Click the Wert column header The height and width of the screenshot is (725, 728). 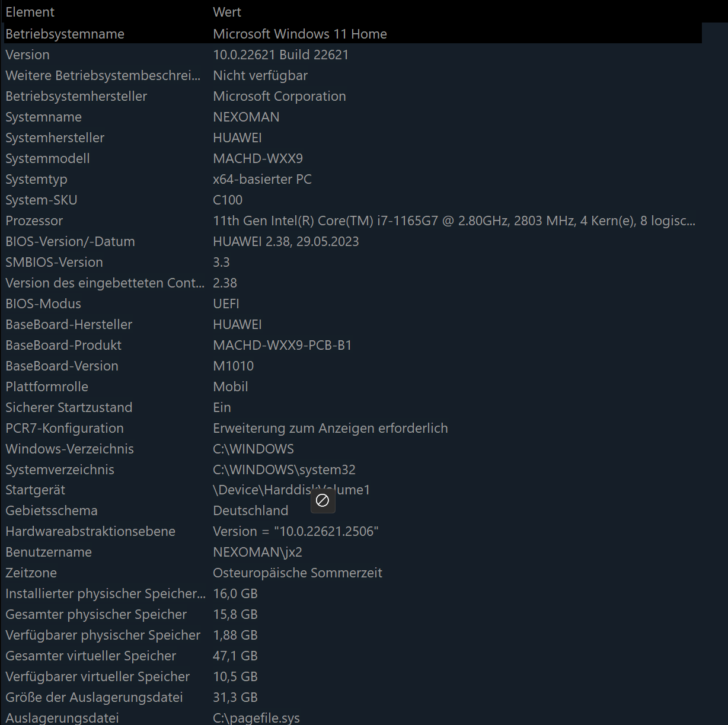tap(227, 12)
